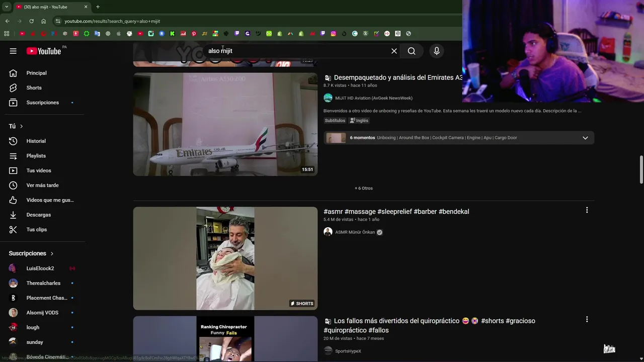The image size is (644, 362).
Task: Start voice search with the microphone icon
Action: (437, 51)
